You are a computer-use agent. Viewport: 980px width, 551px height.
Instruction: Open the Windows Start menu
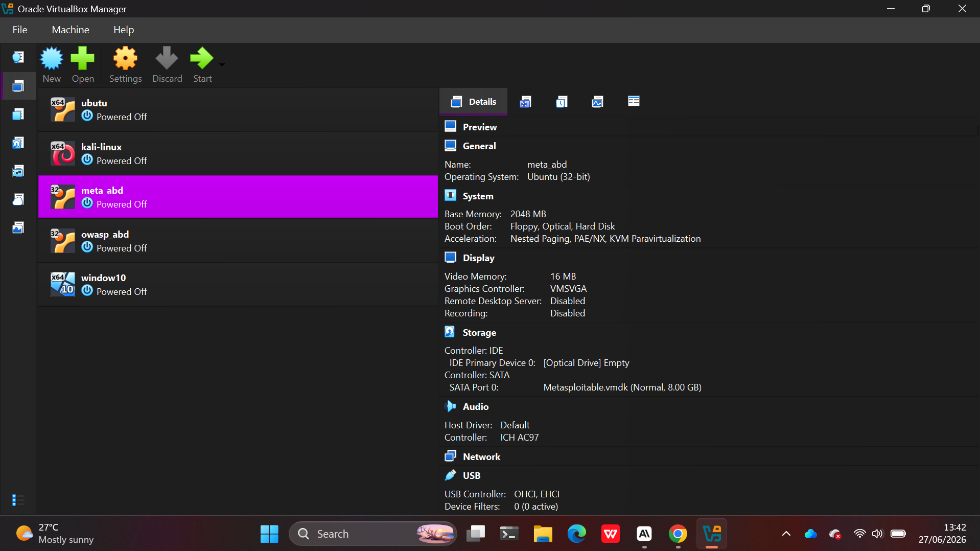(269, 534)
